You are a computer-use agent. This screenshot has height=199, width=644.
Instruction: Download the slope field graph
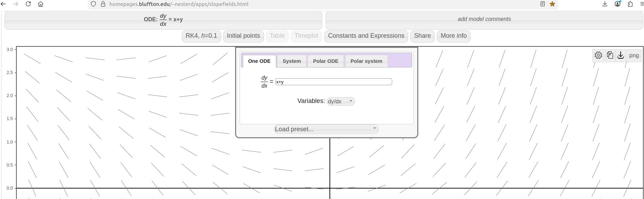click(621, 55)
